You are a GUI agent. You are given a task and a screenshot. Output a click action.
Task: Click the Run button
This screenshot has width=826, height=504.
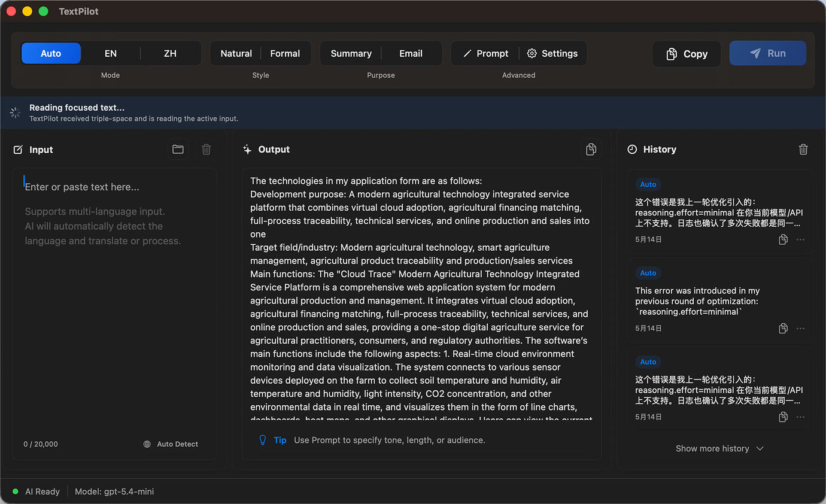point(767,53)
